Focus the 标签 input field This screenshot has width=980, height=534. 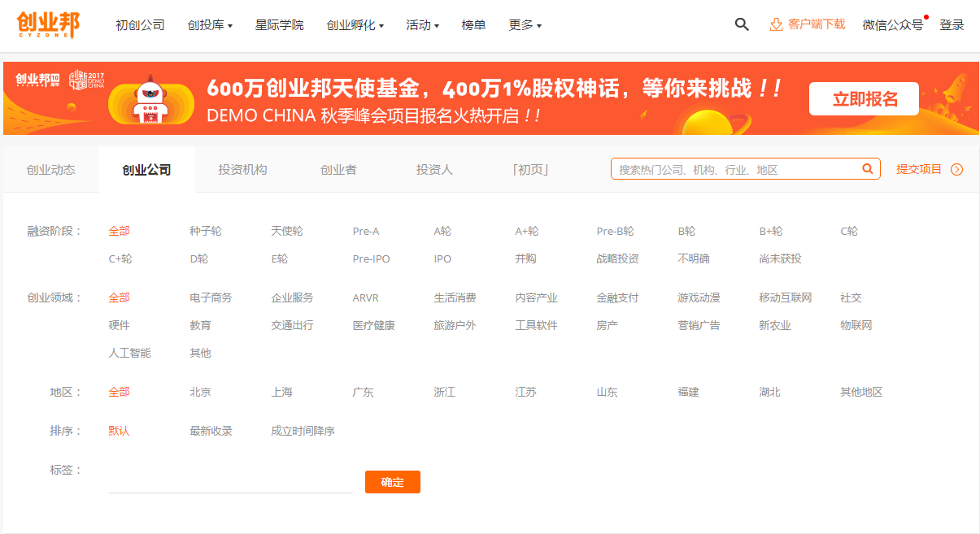[x=230, y=481]
